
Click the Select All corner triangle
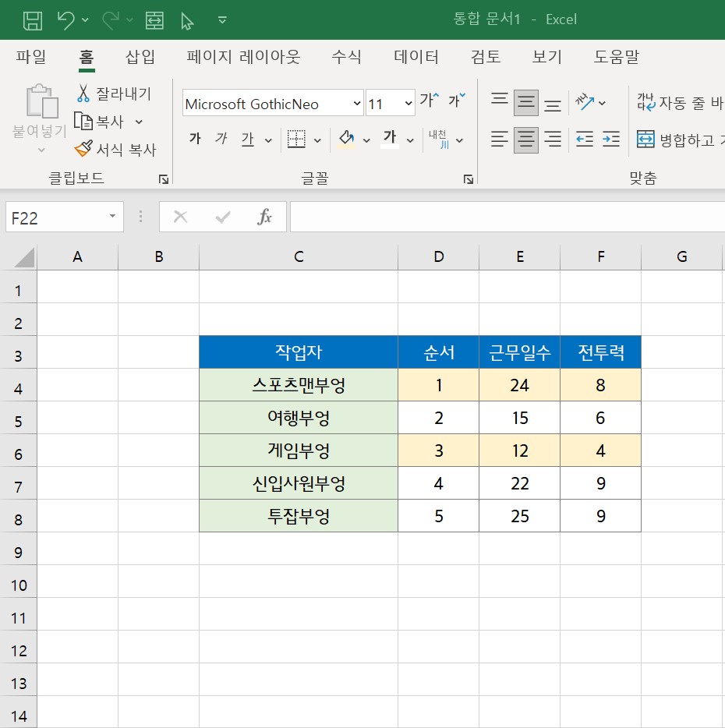[24, 257]
